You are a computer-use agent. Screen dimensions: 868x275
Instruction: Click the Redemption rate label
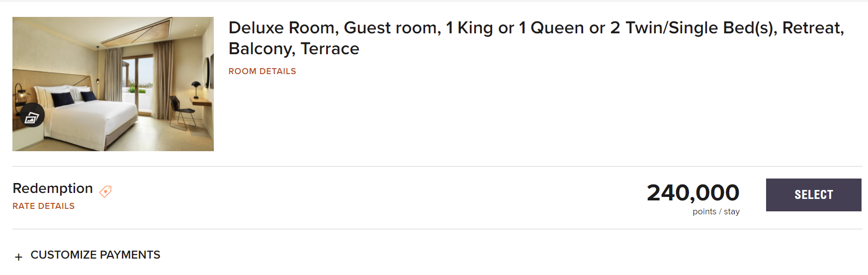(x=53, y=188)
